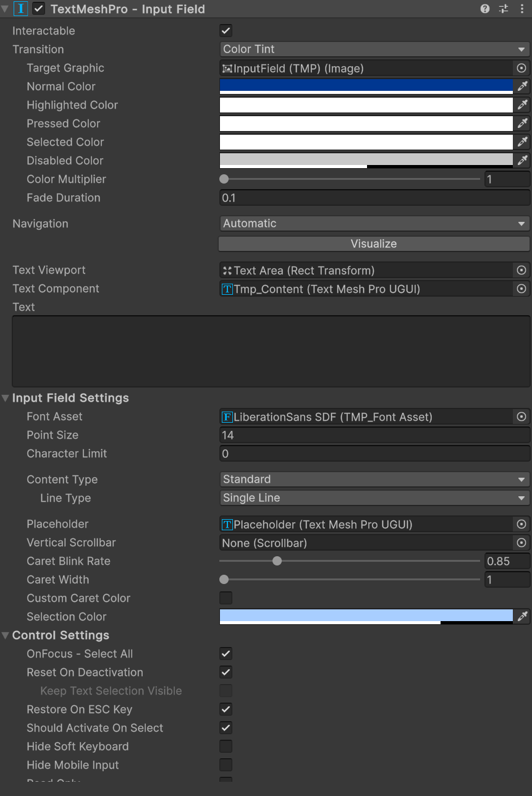Viewport: 532px width, 796px height.
Task: Collapse the Input Field component foldout
Action: pos(5,9)
